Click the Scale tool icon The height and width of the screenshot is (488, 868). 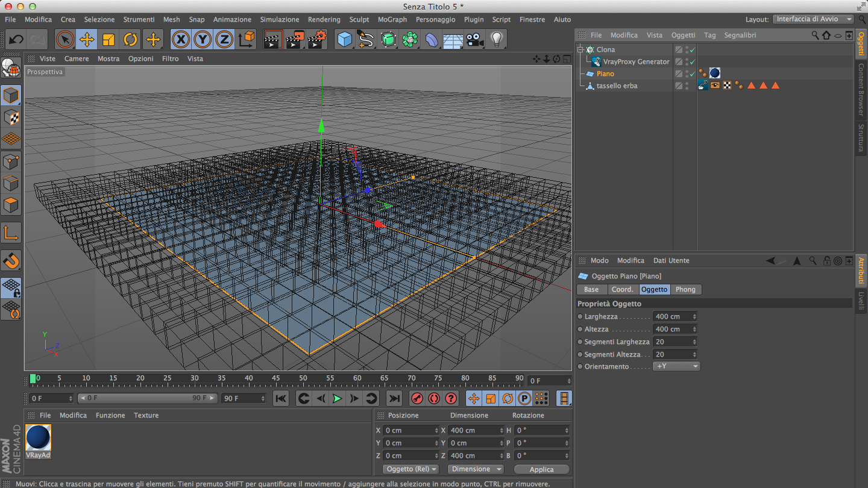pyautogui.click(x=108, y=40)
